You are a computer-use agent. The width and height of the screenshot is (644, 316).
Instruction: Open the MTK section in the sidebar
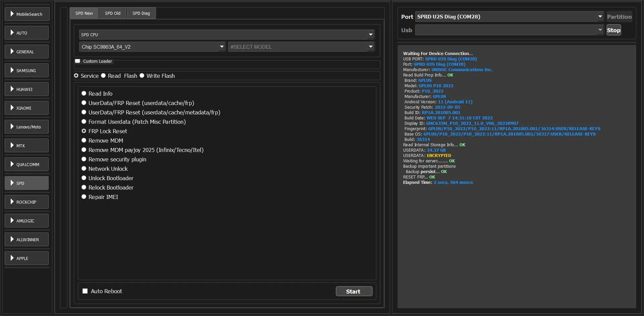27,146
